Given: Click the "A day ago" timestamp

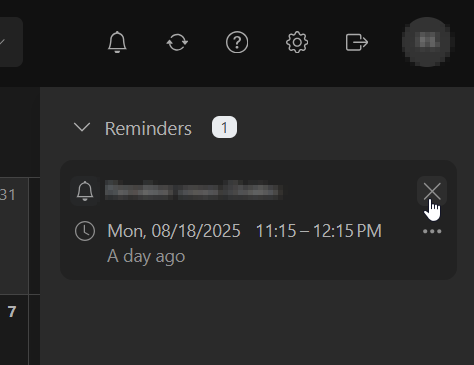Looking at the screenshot, I should tap(146, 256).
